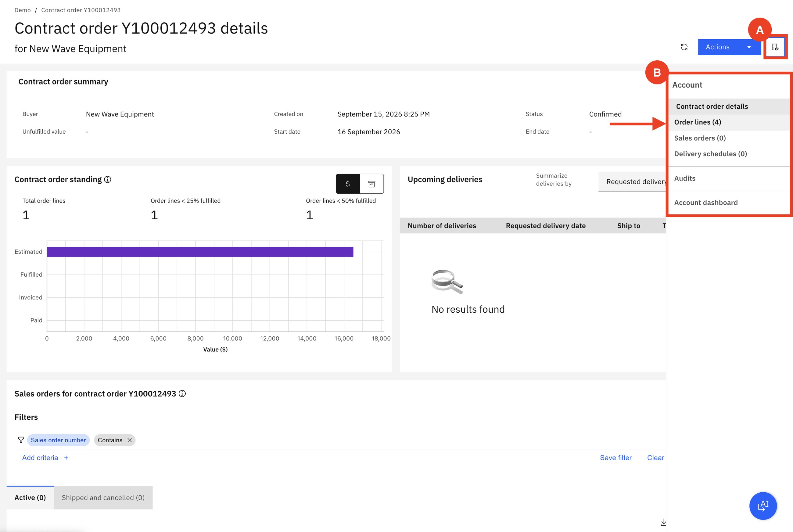This screenshot has height=532, width=793.
Task: Switch standing chart to dollar value view
Action: [348, 184]
